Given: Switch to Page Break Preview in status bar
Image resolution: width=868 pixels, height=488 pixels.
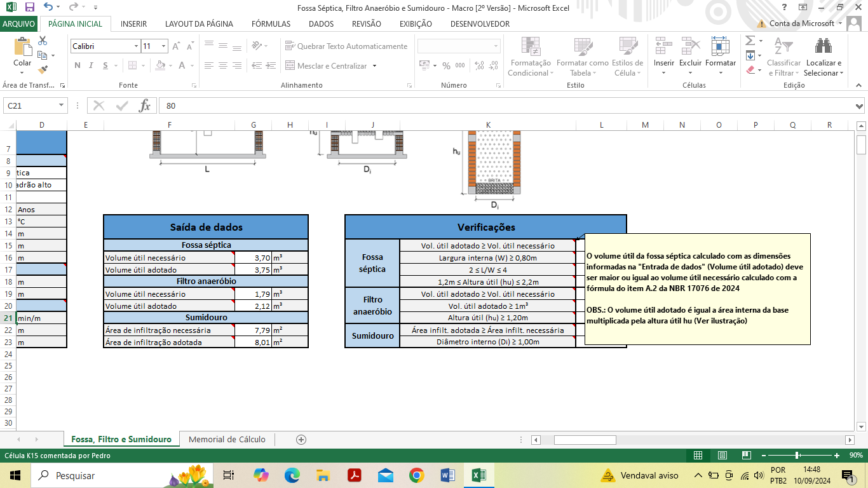Looking at the screenshot, I should [746, 455].
